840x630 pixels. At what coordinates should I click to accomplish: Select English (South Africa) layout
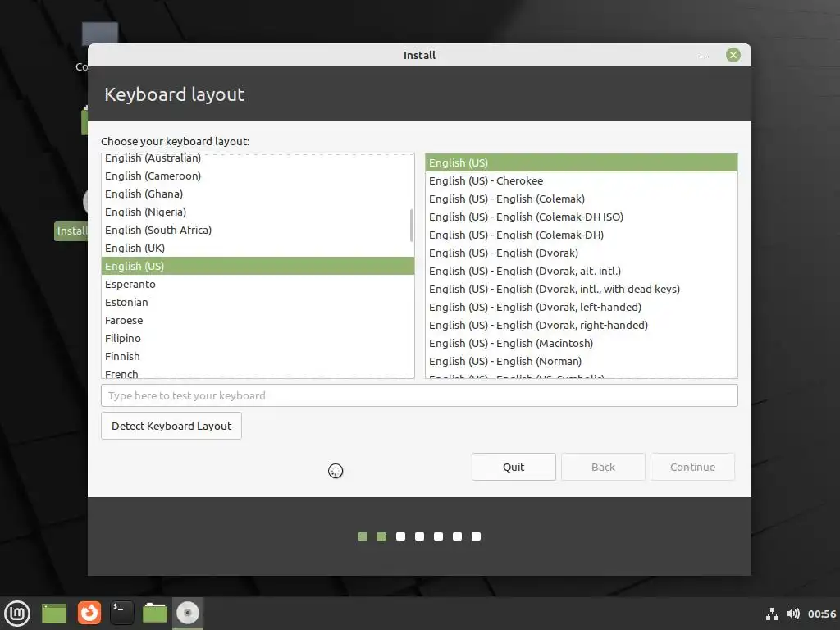pos(258,230)
